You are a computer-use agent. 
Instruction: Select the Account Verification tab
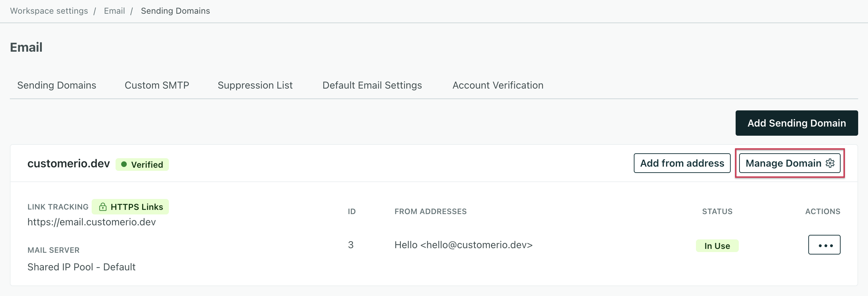pyautogui.click(x=498, y=85)
